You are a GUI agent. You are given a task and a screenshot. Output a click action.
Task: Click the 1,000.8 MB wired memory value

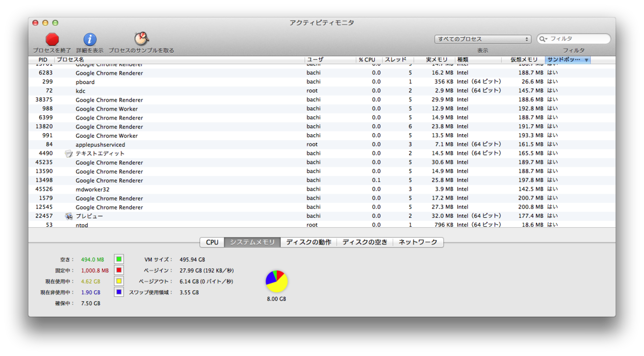pos(95,271)
